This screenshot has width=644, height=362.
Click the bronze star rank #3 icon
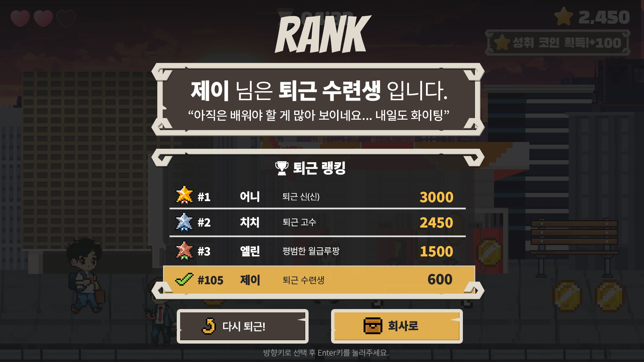(x=184, y=251)
